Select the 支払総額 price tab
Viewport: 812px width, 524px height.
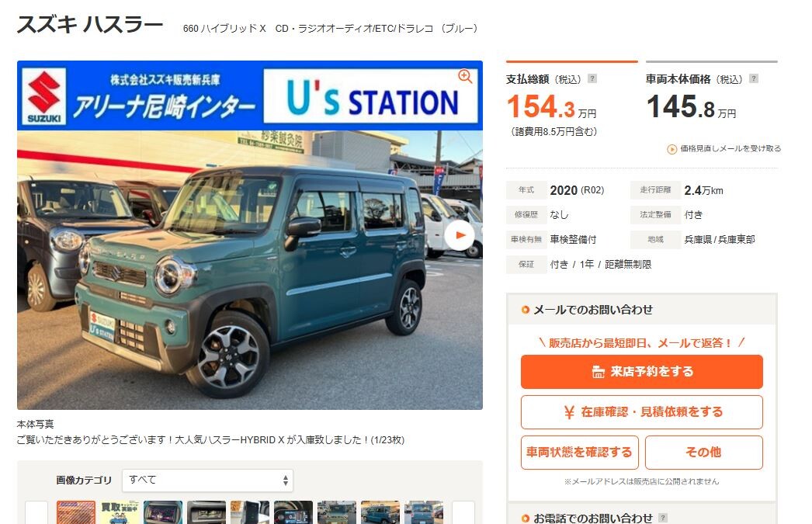pos(571,99)
